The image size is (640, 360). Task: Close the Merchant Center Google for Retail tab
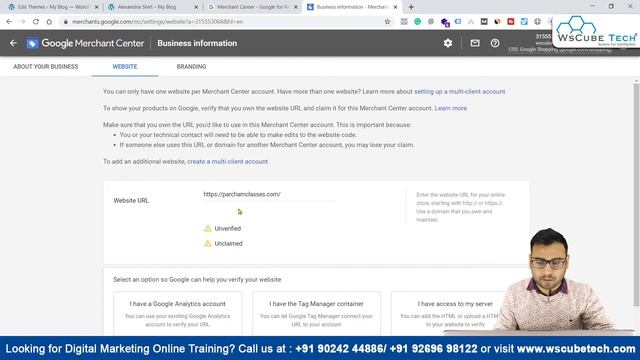tap(296, 7)
